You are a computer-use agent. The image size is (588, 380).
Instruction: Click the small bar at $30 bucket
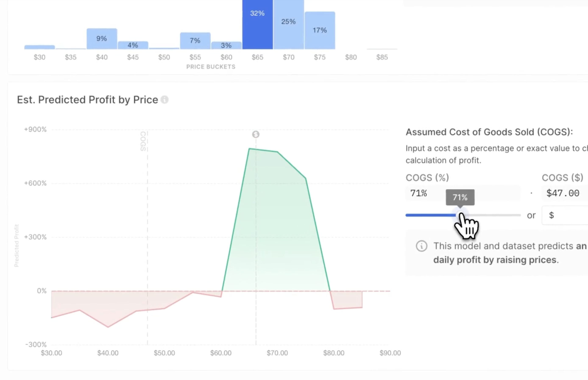point(39,47)
